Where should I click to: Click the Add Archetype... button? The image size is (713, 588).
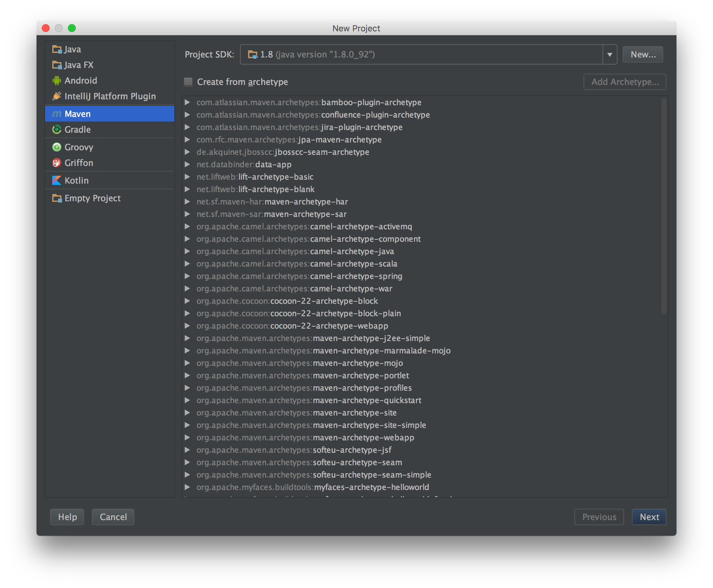click(625, 82)
